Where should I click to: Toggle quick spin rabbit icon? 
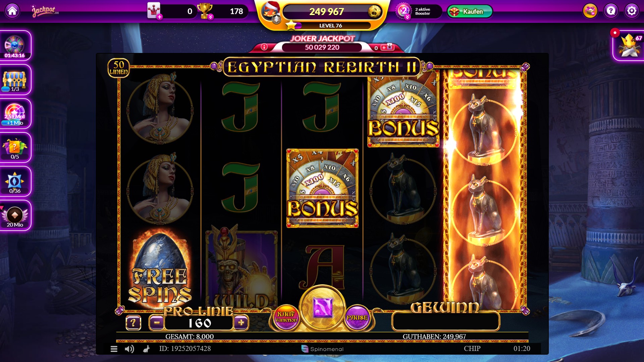(146, 349)
